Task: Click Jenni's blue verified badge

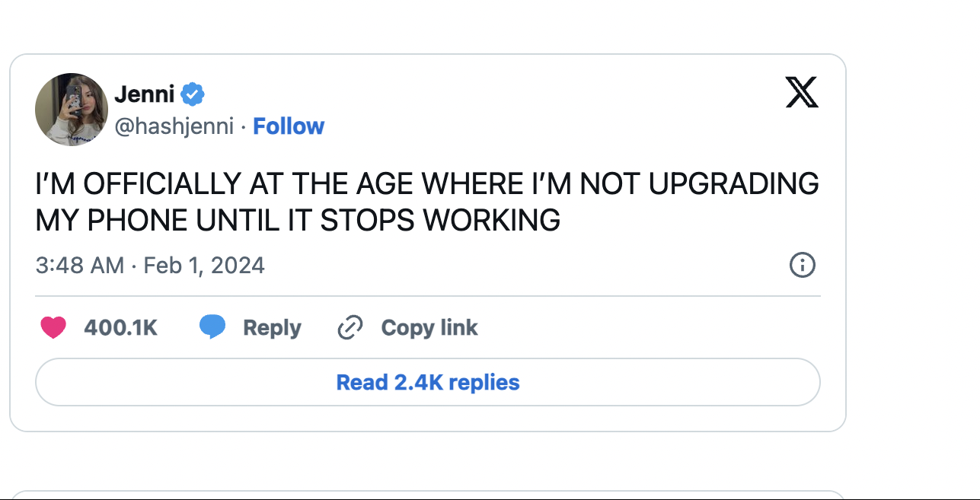Action: coord(193,94)
